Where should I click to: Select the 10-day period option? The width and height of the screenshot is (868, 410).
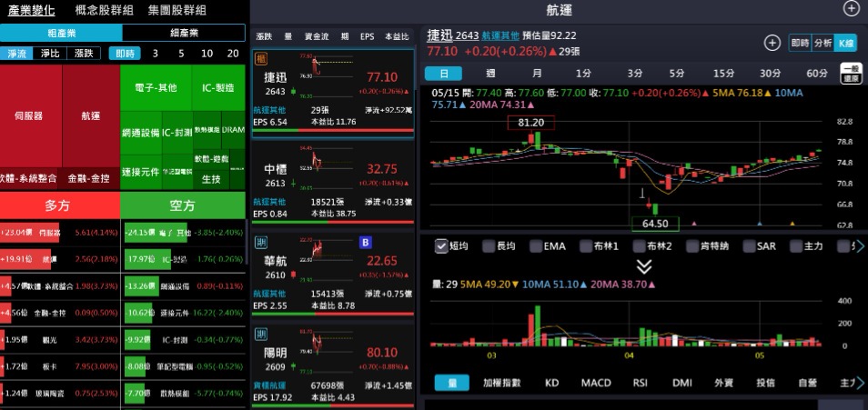coord(207,53)
